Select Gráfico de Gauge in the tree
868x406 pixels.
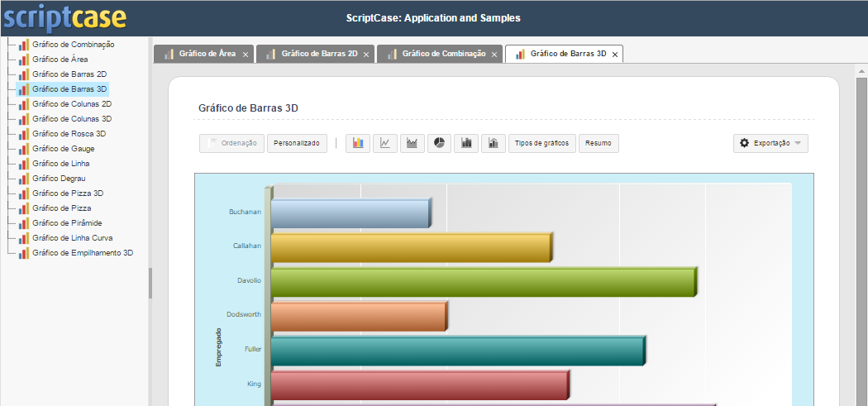click(63, 148)
